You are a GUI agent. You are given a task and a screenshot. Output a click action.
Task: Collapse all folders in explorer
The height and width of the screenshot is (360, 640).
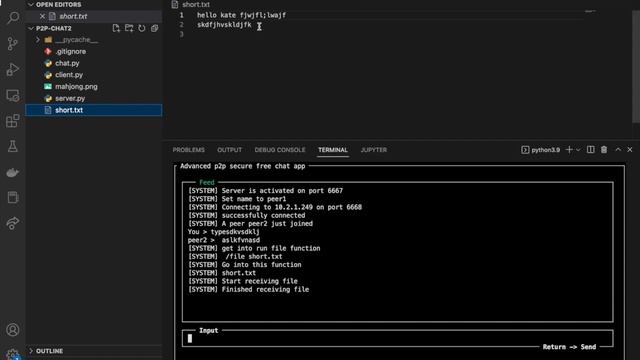click(154, 28)
